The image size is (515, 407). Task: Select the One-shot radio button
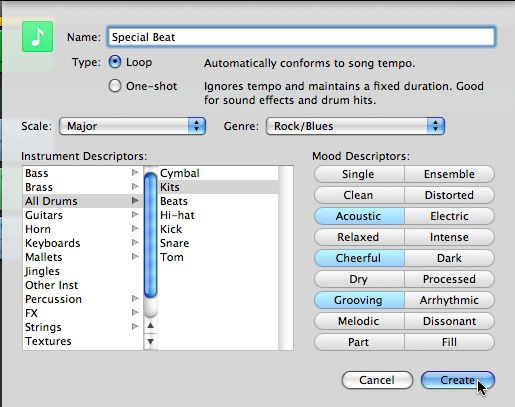[115, 86]
